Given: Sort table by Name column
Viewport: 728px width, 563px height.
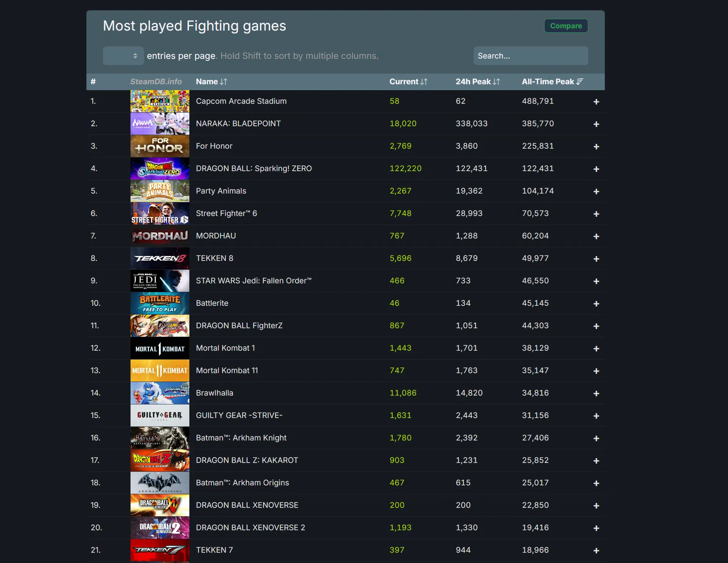Looking at the screenshot, I should (211, 82).
